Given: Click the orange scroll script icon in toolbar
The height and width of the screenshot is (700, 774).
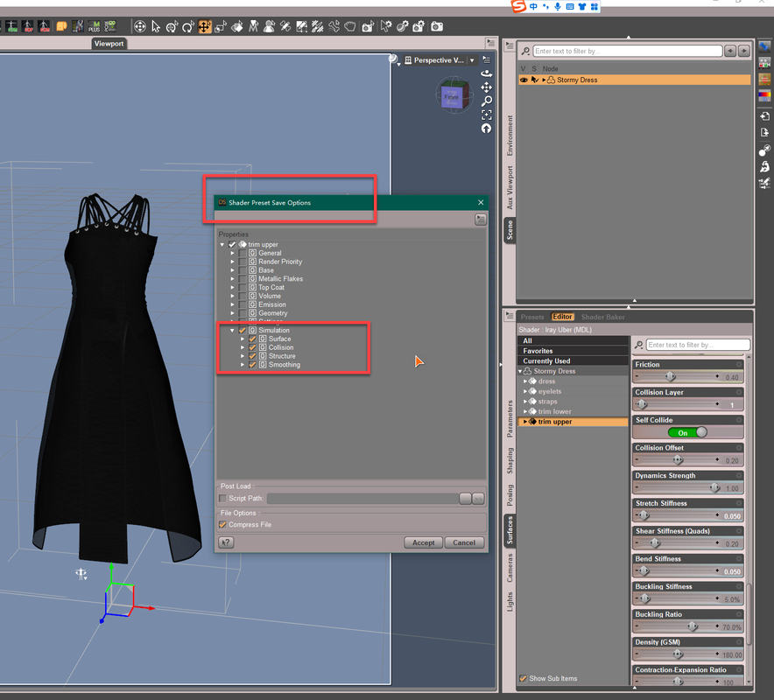Looking at the screenshot, I should (61, 26).
